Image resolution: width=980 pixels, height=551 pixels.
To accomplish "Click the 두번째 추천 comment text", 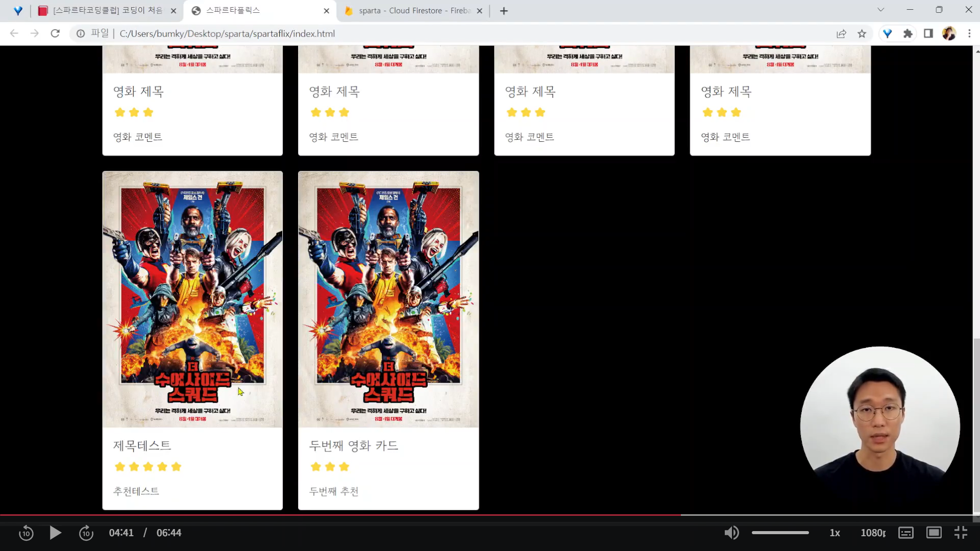I will coord(334,491).
